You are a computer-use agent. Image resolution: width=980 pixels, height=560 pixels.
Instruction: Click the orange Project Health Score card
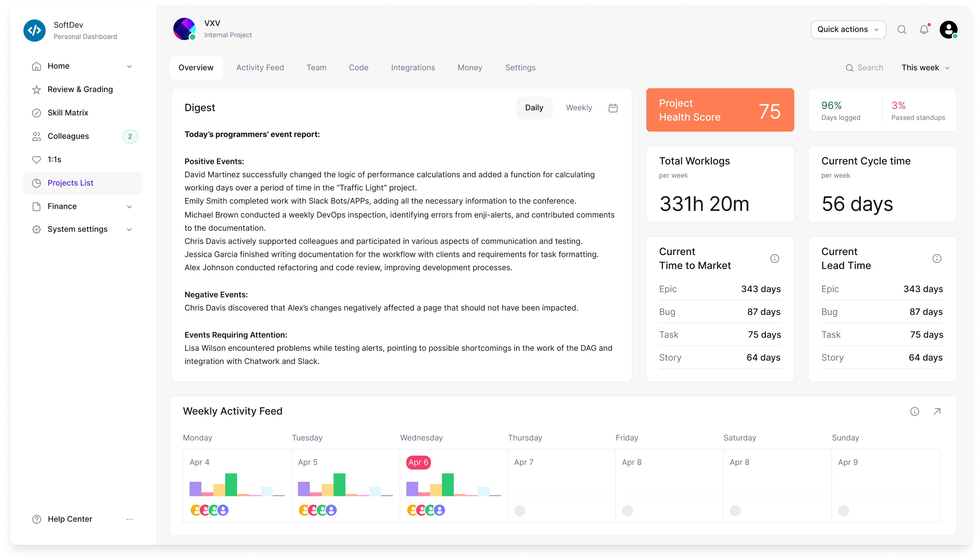(719, 110)
